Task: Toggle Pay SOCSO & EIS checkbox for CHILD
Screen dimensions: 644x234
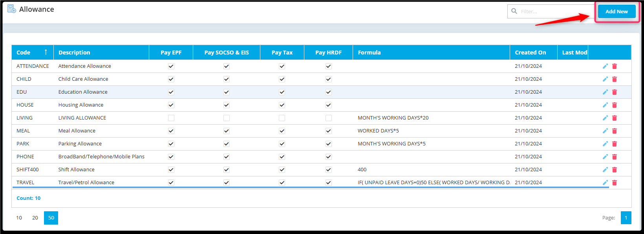Action: coord(227,79)
